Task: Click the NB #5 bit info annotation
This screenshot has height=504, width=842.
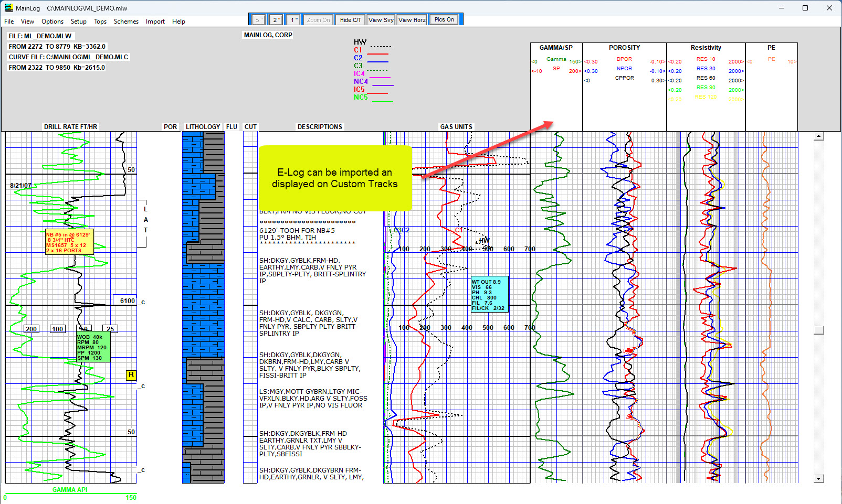Action: coord(69,242)
